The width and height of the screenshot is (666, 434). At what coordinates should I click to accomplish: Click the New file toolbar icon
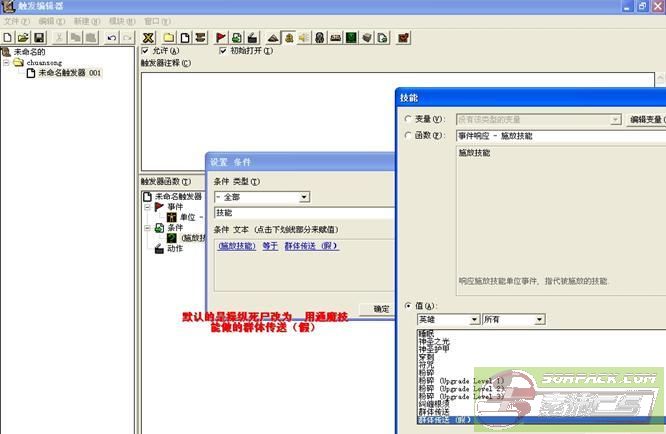click(8, 37)
